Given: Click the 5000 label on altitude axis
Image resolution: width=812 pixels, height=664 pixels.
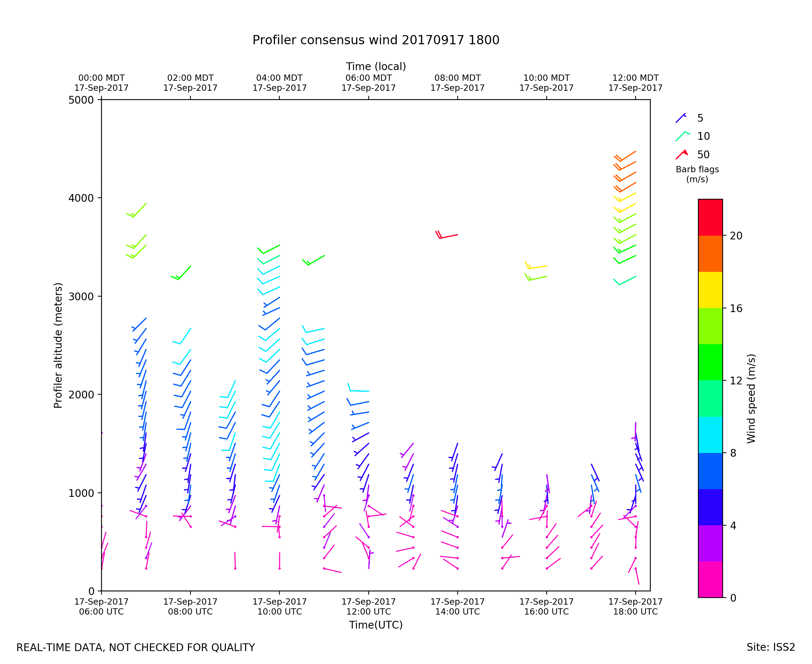Looking at the screenshot, I should click(81, 100).
